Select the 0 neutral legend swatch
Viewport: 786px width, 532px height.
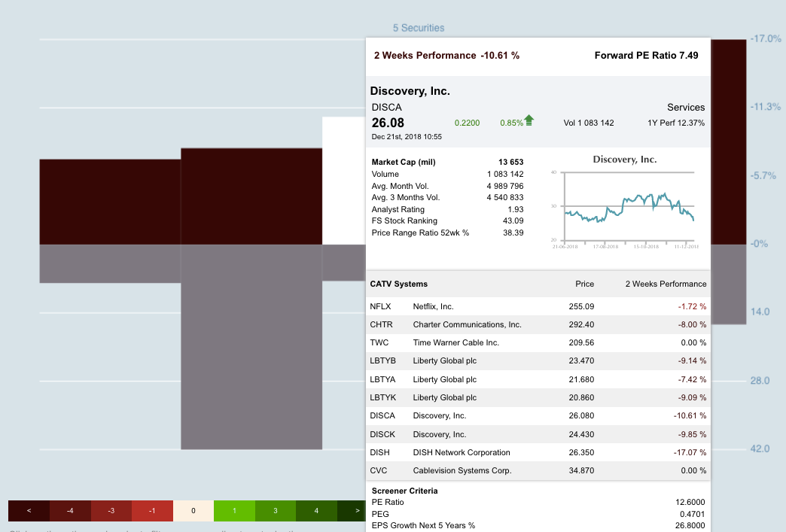(193, 511)
